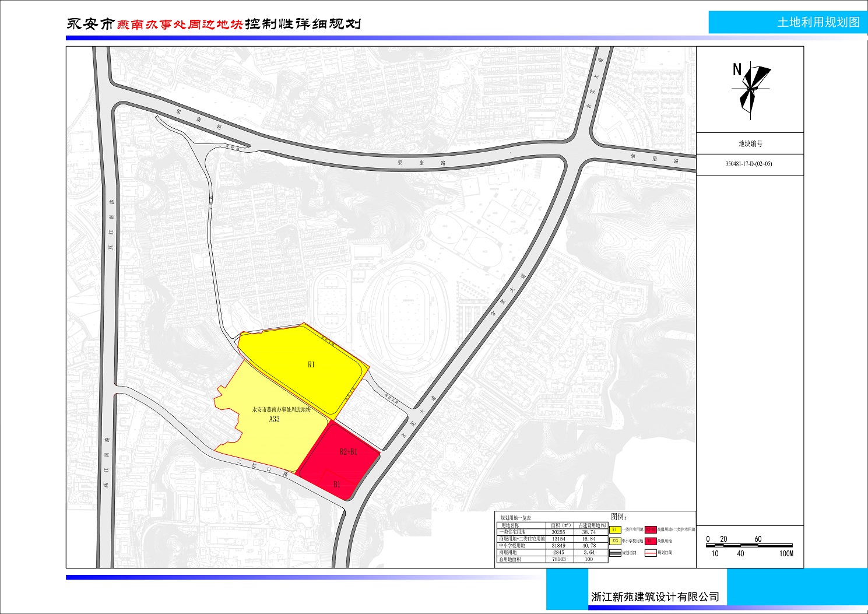Click the 规划红线 legend line symbol

tap(651, 552)
